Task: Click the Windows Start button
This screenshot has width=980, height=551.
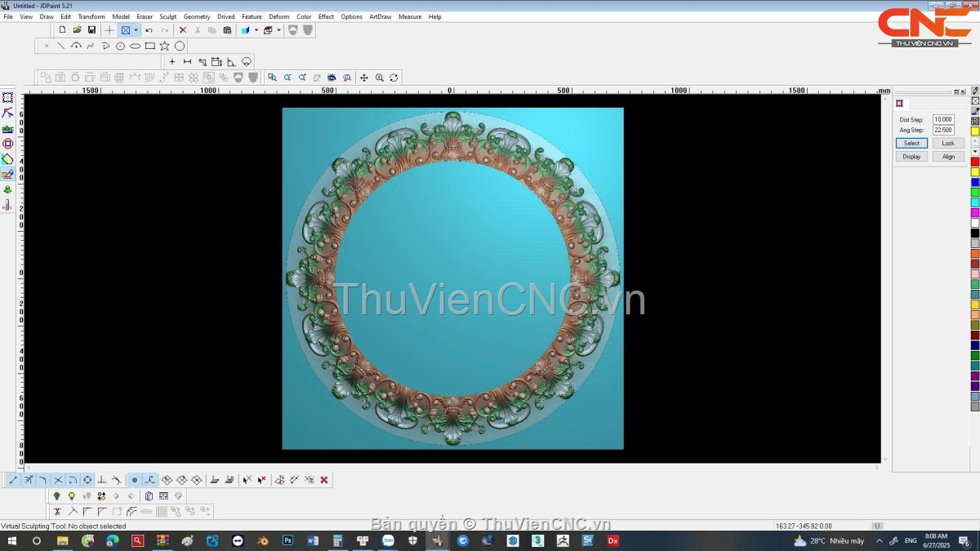Action: tap(11, 540)
